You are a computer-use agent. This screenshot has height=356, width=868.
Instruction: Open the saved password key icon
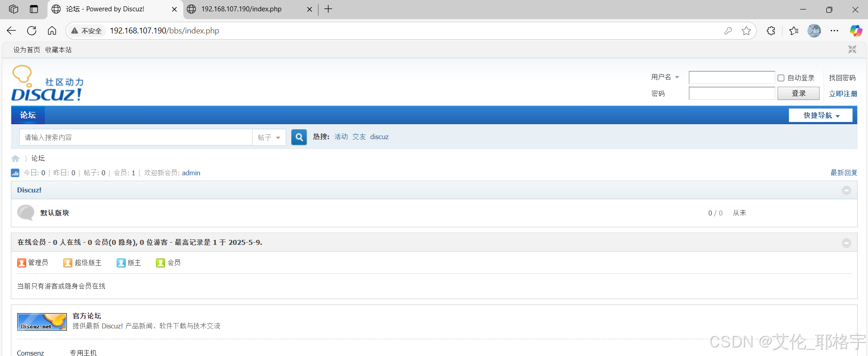[x=728, y=31]
